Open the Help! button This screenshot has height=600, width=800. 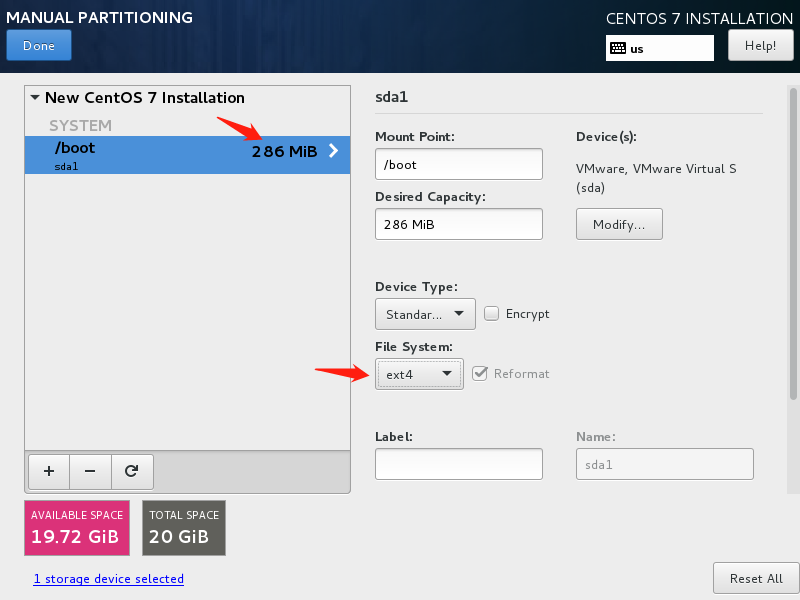coord(760,45)
